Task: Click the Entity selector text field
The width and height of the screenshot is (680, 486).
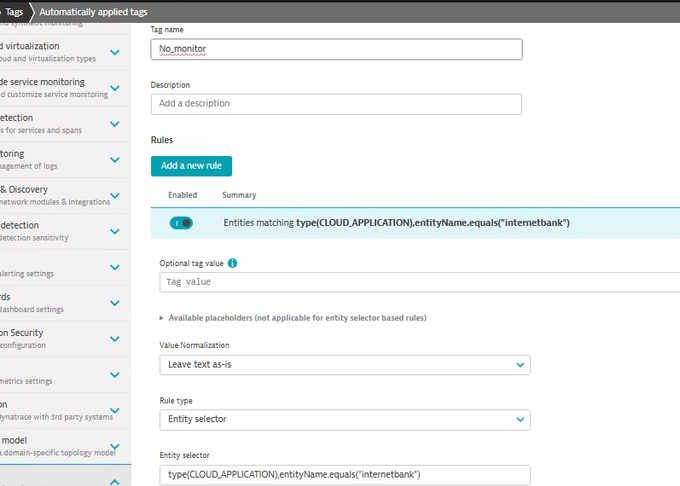Action: 344,474
